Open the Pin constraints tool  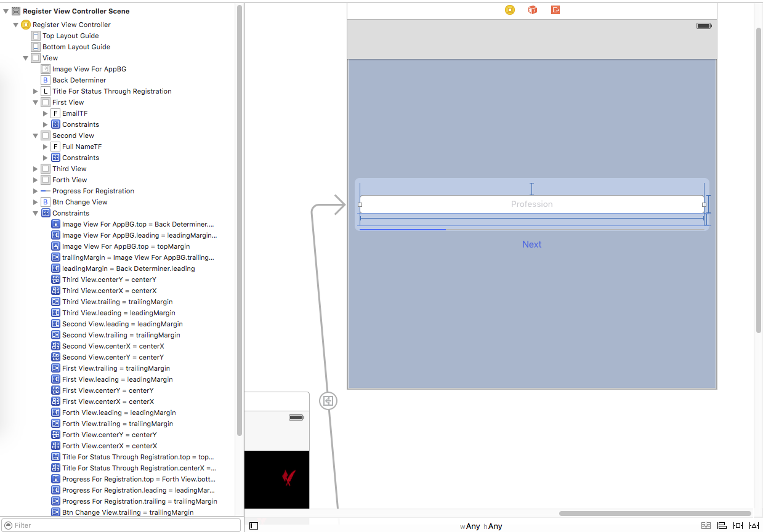pos(738,526)
